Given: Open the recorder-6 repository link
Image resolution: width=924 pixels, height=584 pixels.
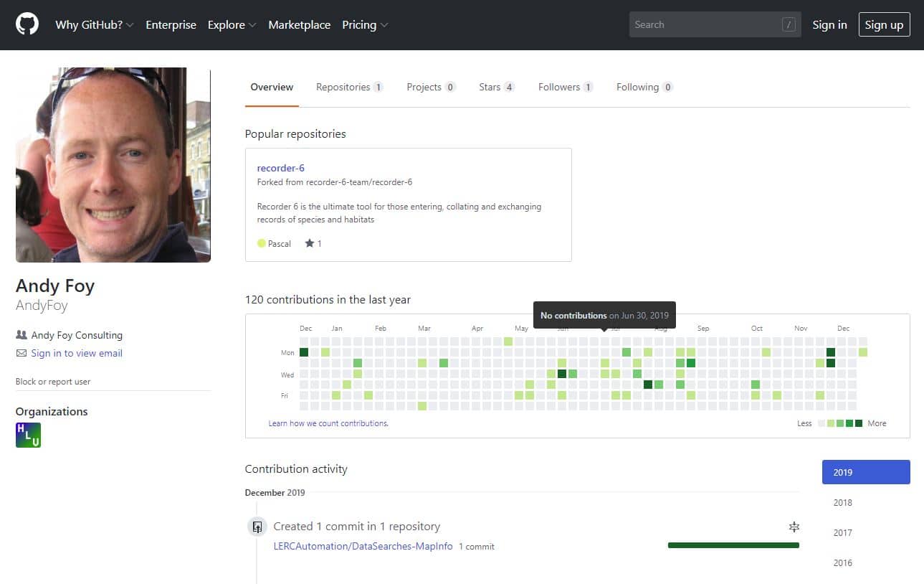Looking at the screenshot, I should (x=281, y=168).
